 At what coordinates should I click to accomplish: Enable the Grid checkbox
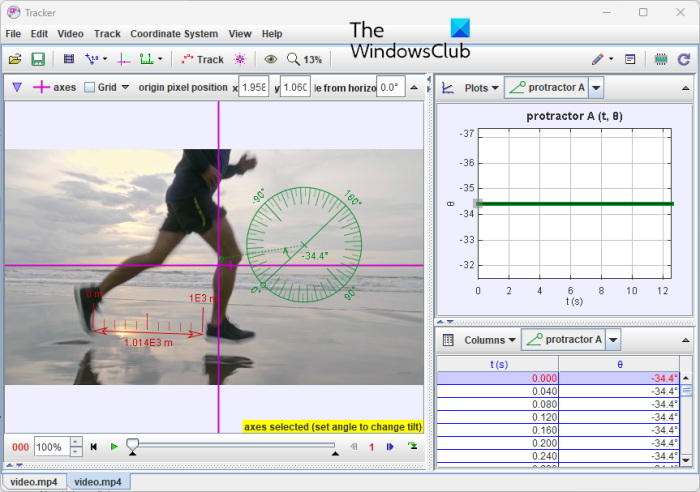point(90,88)
